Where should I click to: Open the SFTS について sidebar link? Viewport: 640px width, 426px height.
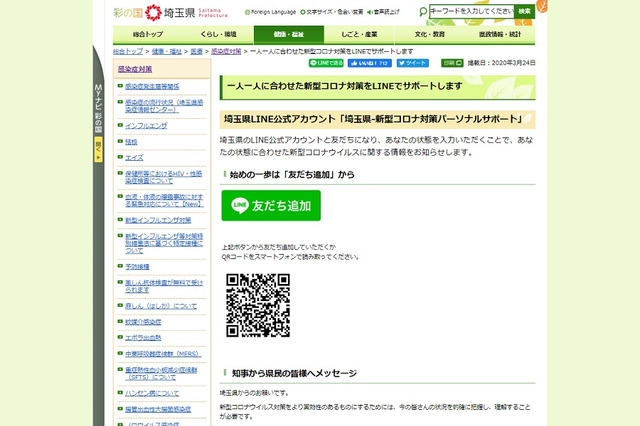pos(161,373)
